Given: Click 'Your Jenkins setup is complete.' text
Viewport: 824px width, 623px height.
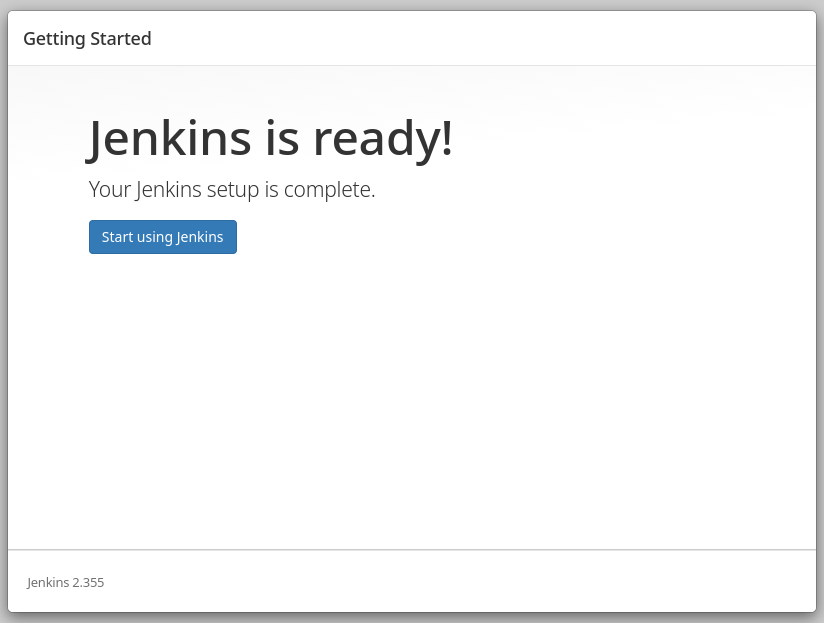Looking at the screenshot, I should [x=232, y=190].
